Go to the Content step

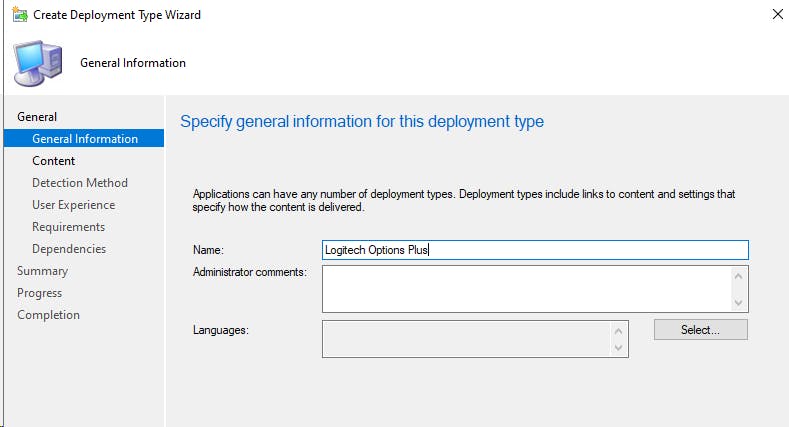tap(54, 161)
